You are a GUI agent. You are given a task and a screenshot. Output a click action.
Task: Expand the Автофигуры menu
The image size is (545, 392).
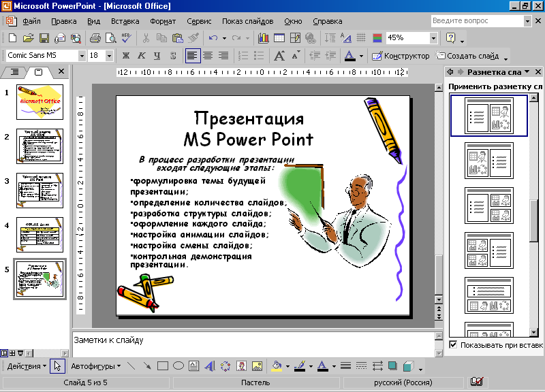[x=96, y=366]
